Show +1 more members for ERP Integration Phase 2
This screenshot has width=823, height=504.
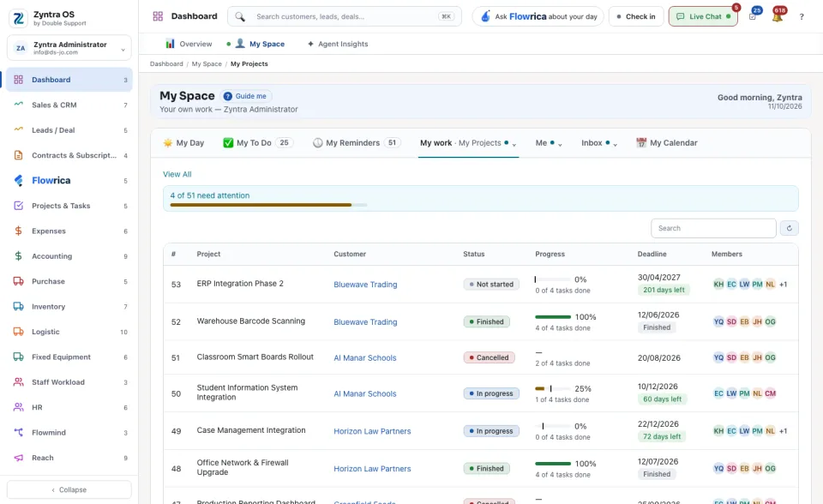tap(783, 284)
